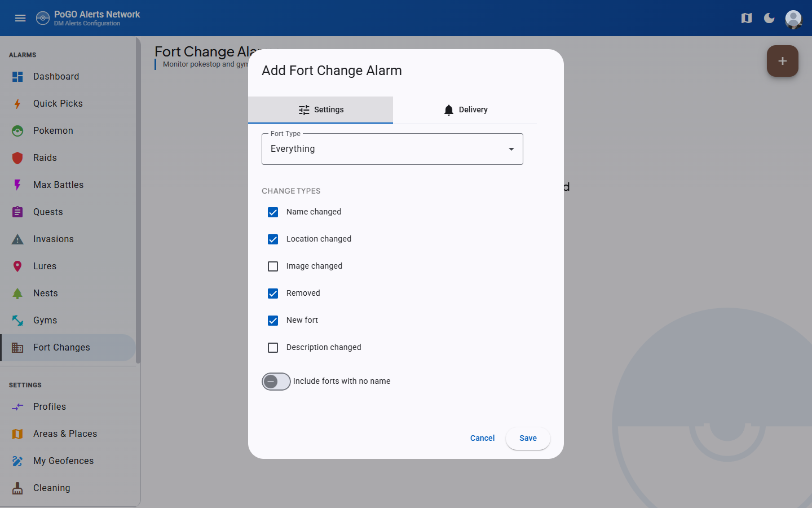The width and height of the screenshot is (812, 508).
Task: Open the user avatar account menu
Action: click(793, 19)
